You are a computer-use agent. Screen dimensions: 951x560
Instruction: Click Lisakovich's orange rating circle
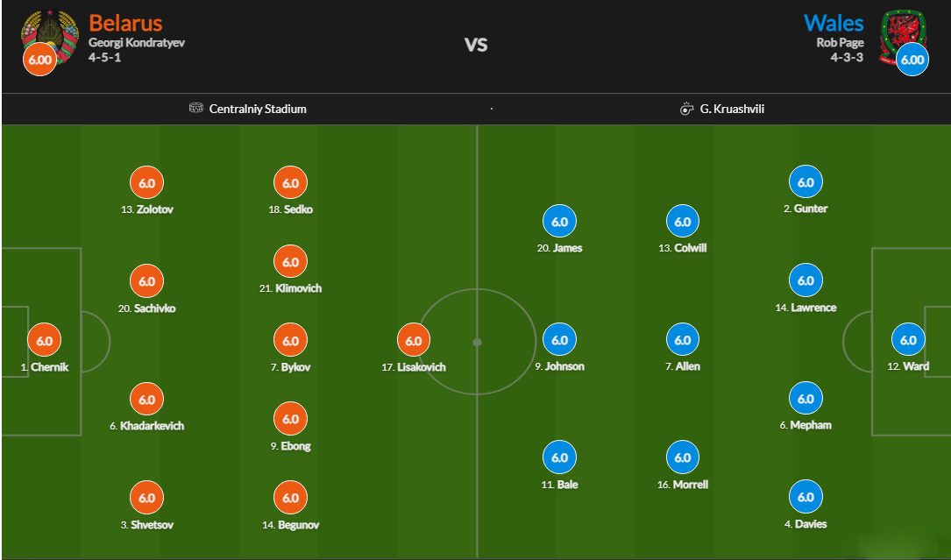pyautogui.click(x=414, y=341)
